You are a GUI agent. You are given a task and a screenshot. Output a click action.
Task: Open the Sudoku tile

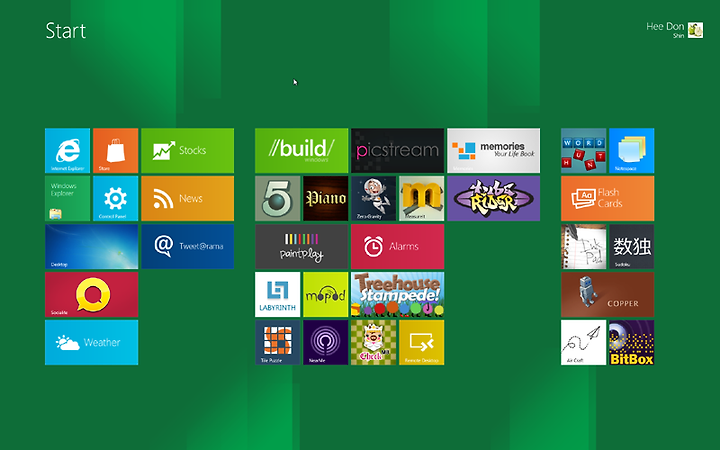[631, 247]
